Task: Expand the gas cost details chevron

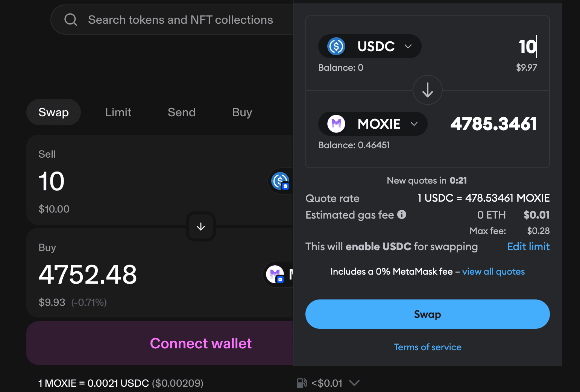Action: tap(354, 383)
